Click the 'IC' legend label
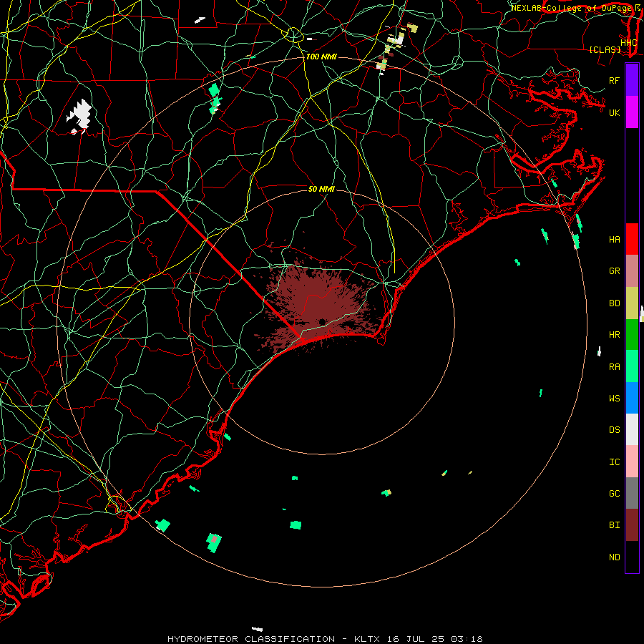This screenshot has width=644, height=644. point(614,462)
